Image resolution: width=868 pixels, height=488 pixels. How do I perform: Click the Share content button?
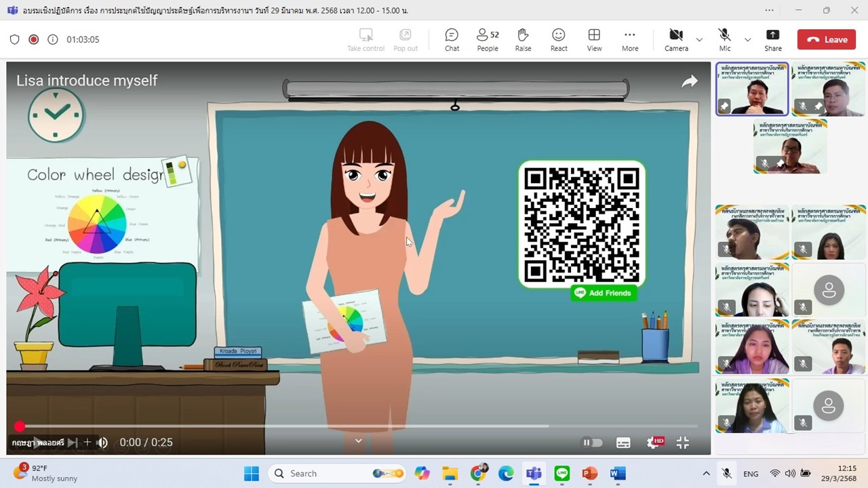[773, 39]
